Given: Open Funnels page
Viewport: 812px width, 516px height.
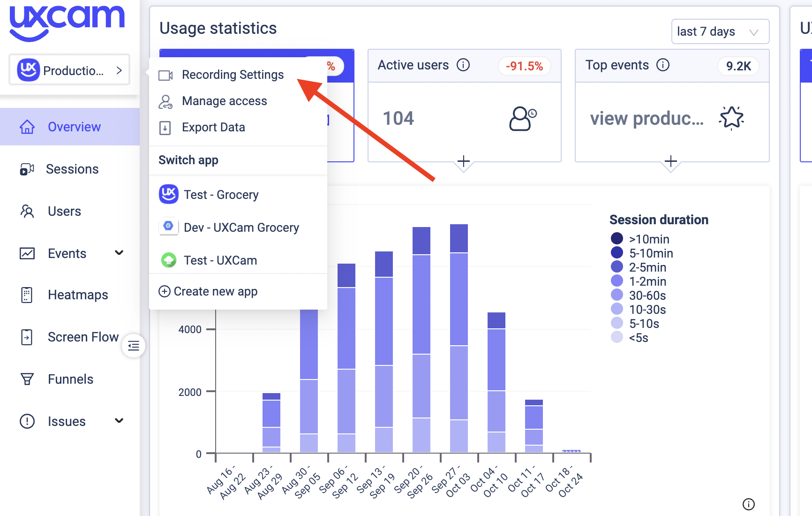Looking at the screenshot, I should pos(70,379).
